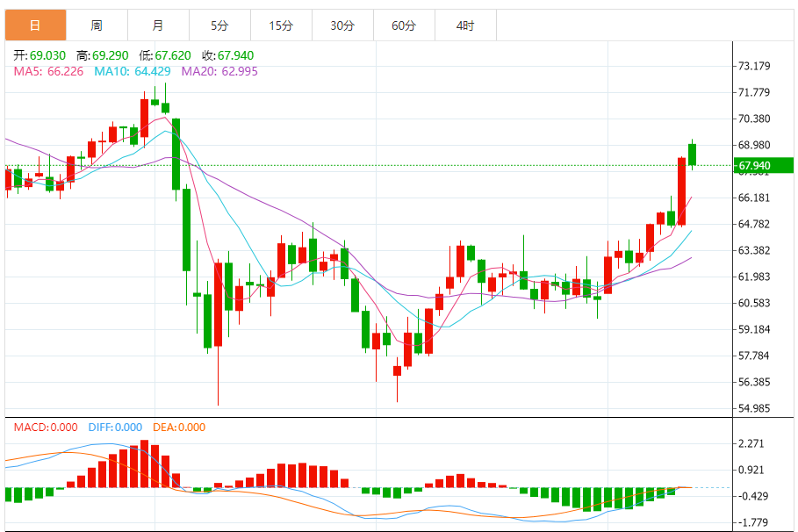Open the 4时 timeframe tab
Viewport: 798px width, 532px height.
465,25
